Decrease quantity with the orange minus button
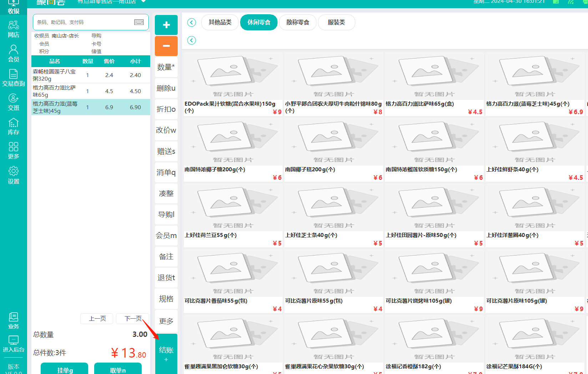Viewport: 588px width, 374px height. 166,46
